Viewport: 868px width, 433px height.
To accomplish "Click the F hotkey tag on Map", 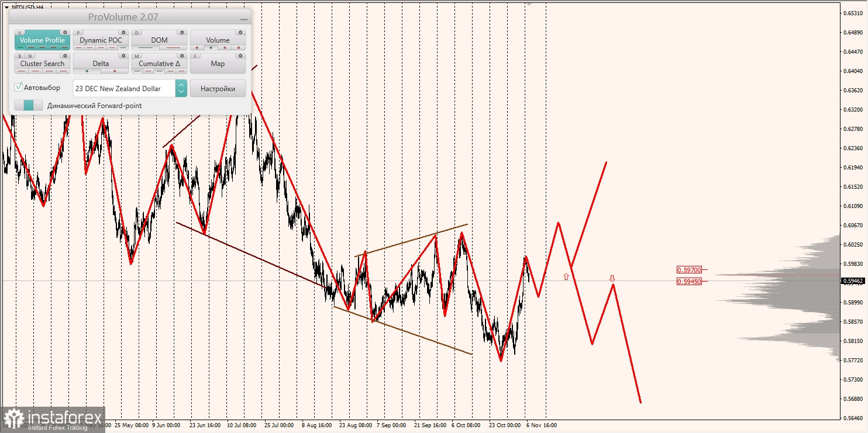I will tap(195, 56).
